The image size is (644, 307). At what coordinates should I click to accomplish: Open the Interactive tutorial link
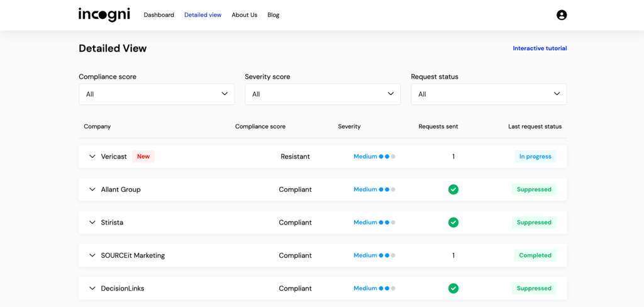[540, 48]
